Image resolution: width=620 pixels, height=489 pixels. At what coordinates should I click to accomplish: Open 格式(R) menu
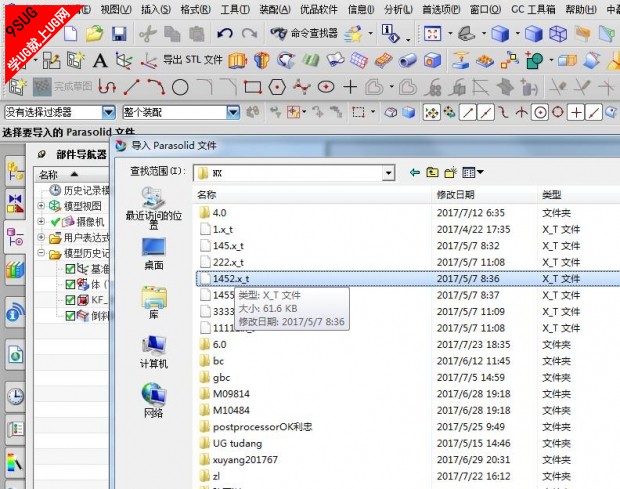pos(195,9)
